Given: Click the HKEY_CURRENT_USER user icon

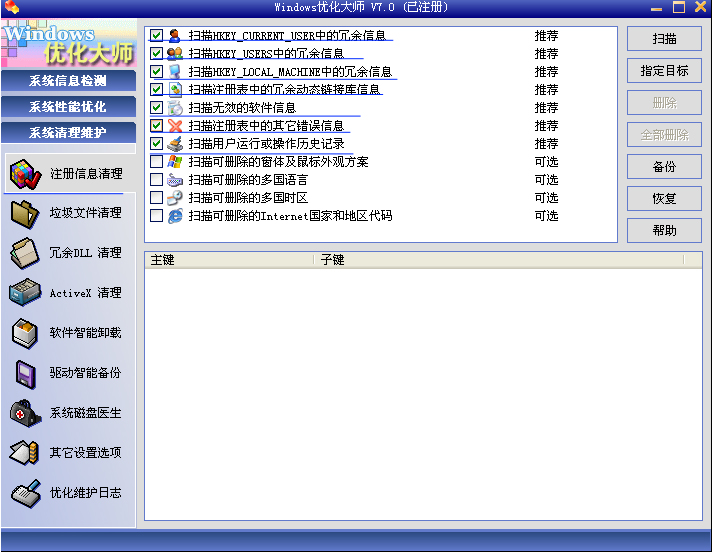Looking at the screenshot, I should [175, 35].
